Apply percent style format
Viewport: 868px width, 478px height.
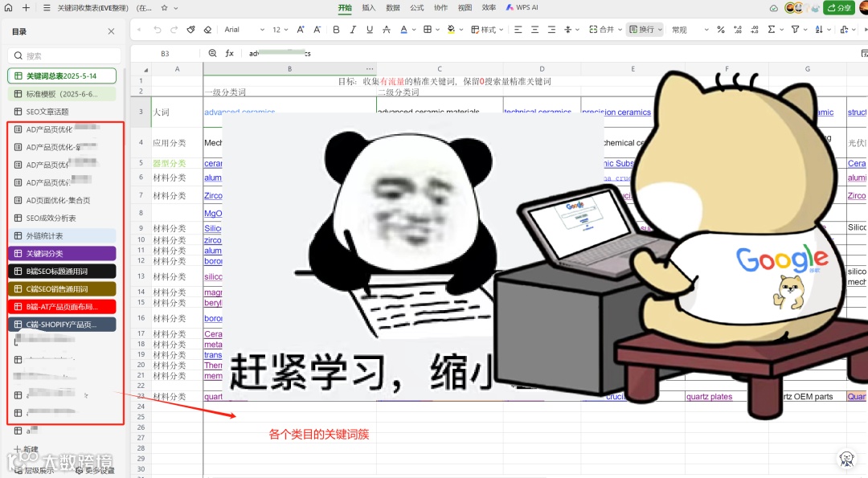point(721,29)
